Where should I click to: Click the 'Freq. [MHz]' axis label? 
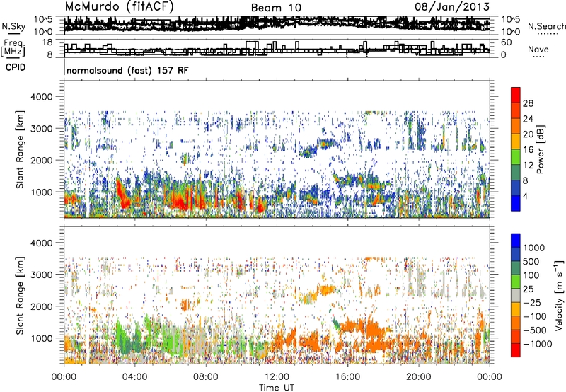tap(13, 47)
